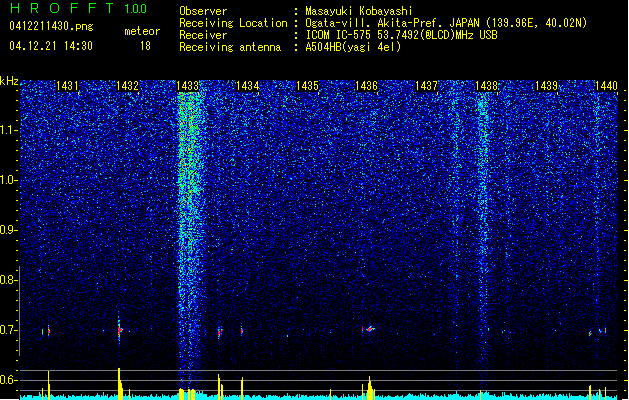Screen dimensions: 629x400
Task: Click the HROFFT 1.00 title text
Action: pos(78,8)
